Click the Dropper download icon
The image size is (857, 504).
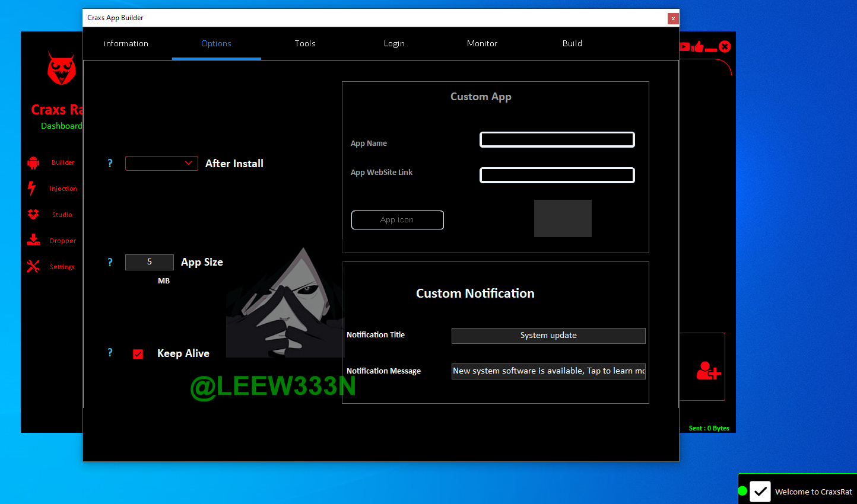[x=33, y=240]
